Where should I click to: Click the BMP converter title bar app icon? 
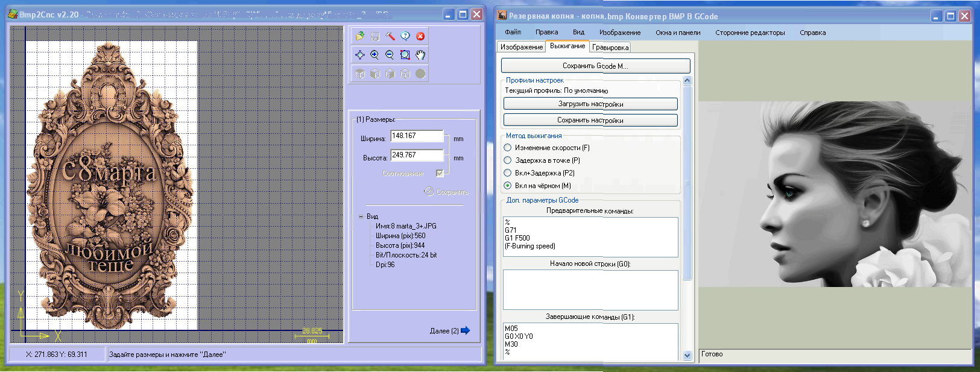point(502,16)
